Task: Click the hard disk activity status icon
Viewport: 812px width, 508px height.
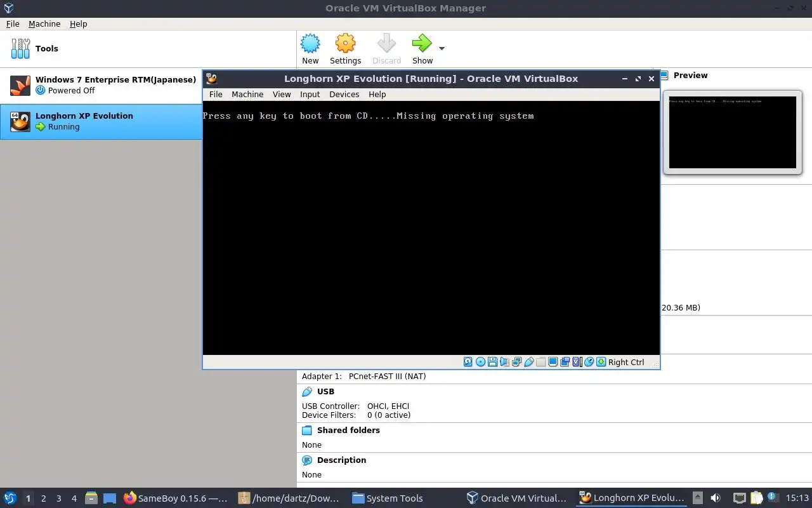Action: point(468,362)
